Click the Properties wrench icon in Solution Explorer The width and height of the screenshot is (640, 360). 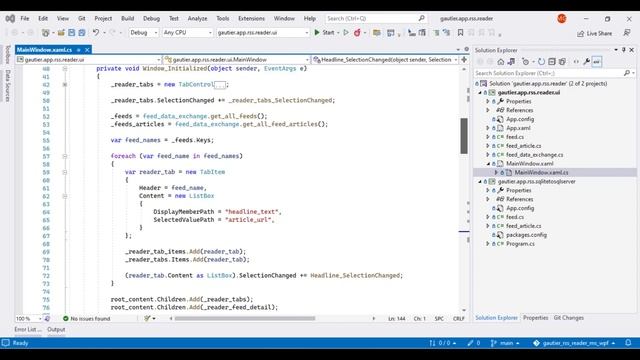(x=586, y=62)
